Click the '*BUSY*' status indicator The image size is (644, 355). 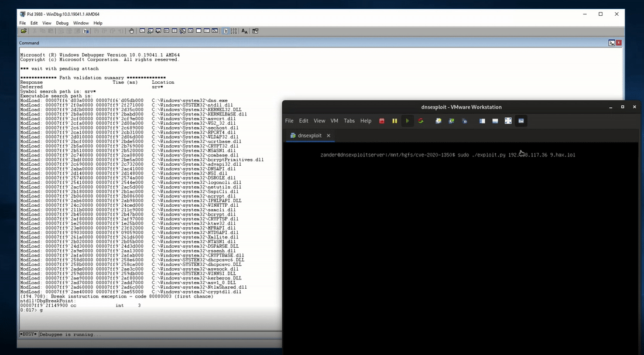tap(28, 334)
